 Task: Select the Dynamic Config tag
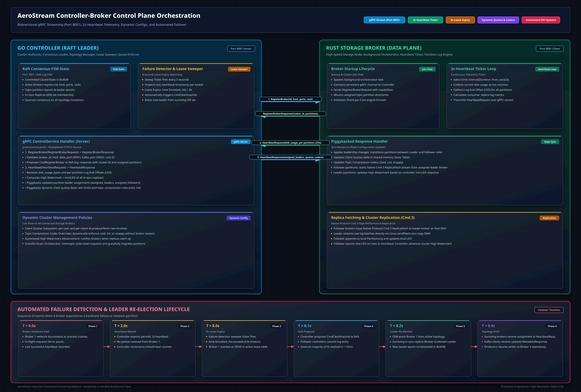pyautogui.click(x=238, y=218)
